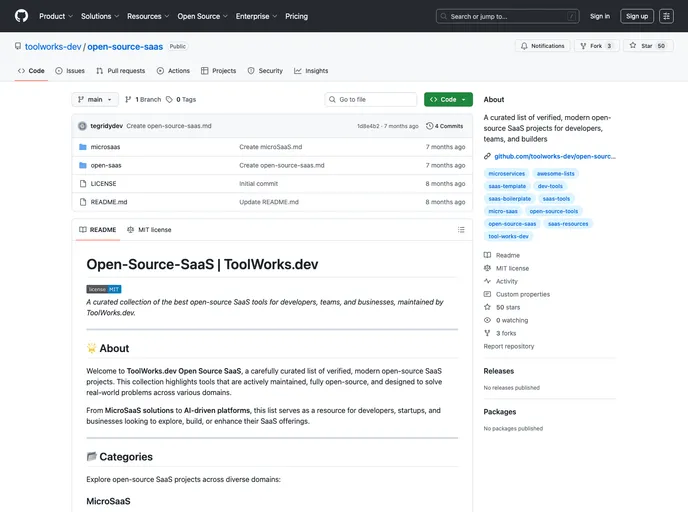
Task: Expand the Solutions menu
Action: (100, 16)
